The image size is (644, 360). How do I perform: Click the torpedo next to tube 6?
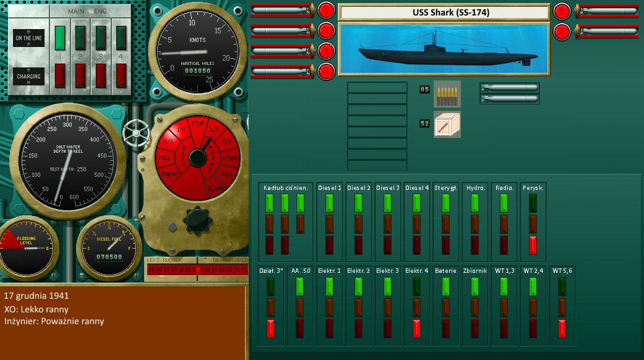tap(606, 30)
